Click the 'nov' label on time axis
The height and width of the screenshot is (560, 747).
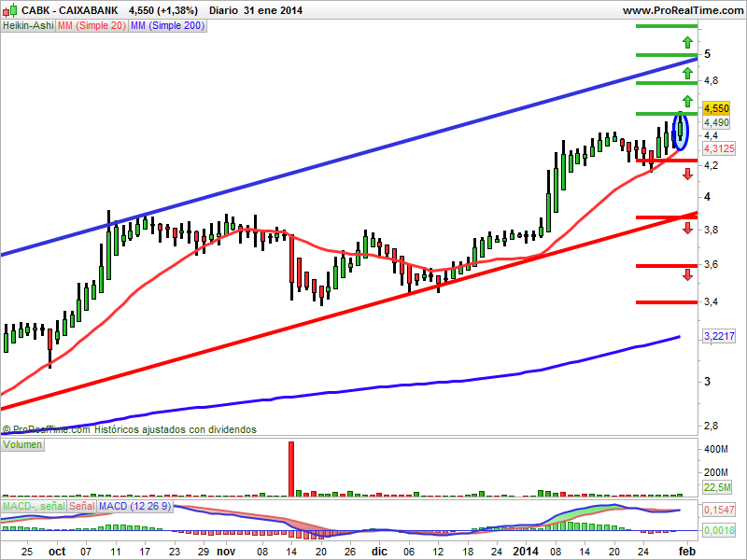(226, 552)
